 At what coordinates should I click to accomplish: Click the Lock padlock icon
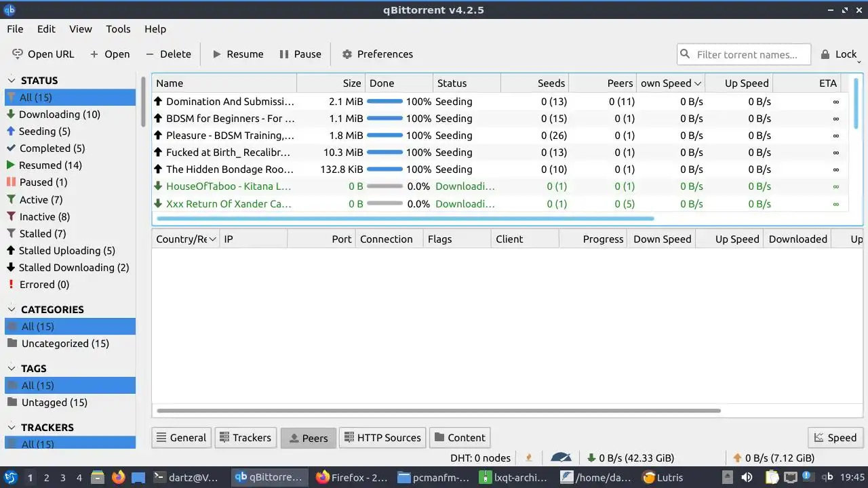(825, 54)
